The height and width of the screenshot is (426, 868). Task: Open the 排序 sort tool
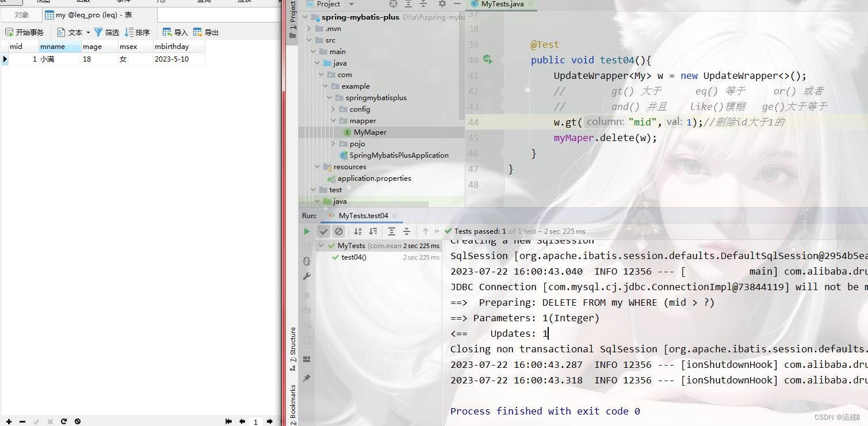[x=137, y=32]
